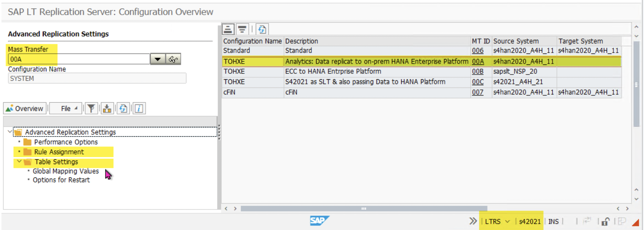Image resolution: width=644 pixels, height=230 pixels.
Task: Open the MT ID 00C link
Action: click(x=478, y=82)
